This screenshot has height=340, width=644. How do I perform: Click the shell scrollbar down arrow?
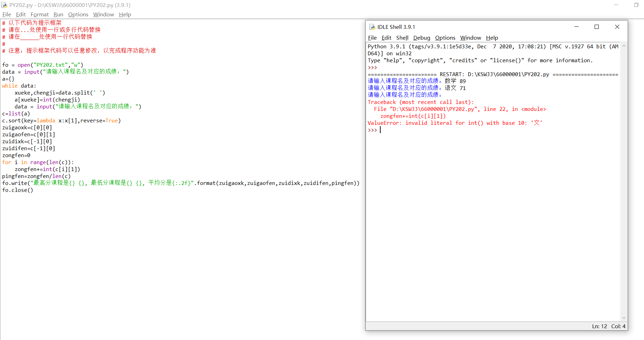tap(624, 318)
